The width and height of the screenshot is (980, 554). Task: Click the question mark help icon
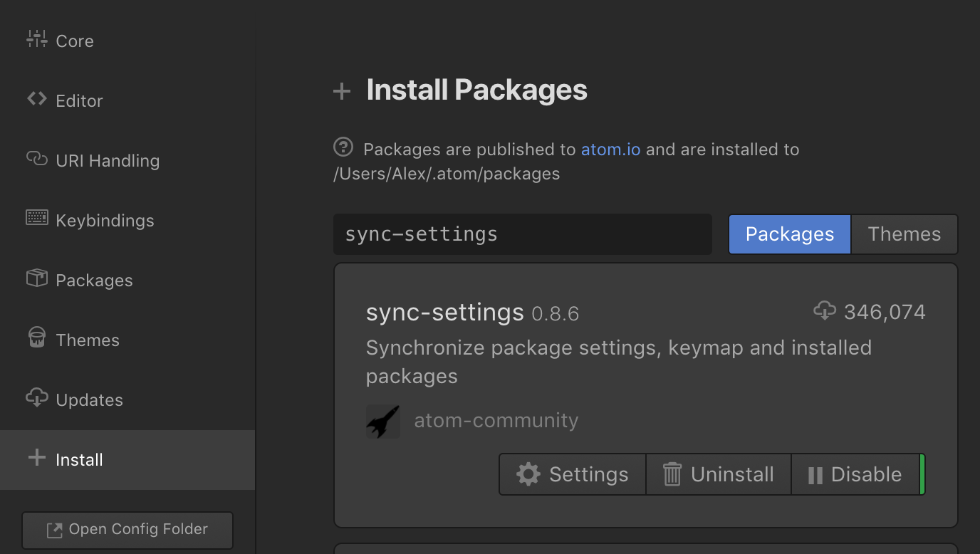343,147
